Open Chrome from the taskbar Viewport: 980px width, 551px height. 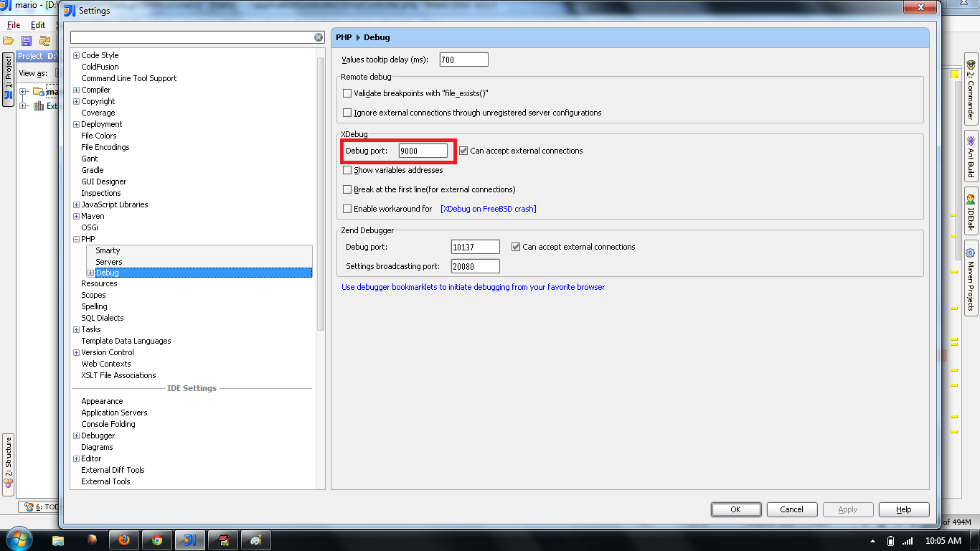tap(157, 540)
